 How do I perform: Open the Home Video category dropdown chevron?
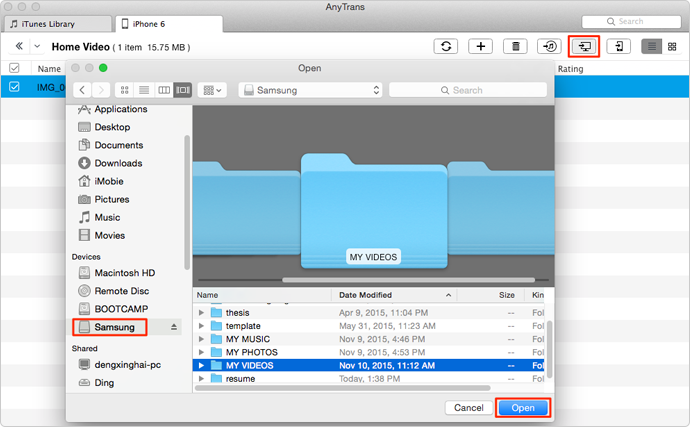click(x=37, y=46)
